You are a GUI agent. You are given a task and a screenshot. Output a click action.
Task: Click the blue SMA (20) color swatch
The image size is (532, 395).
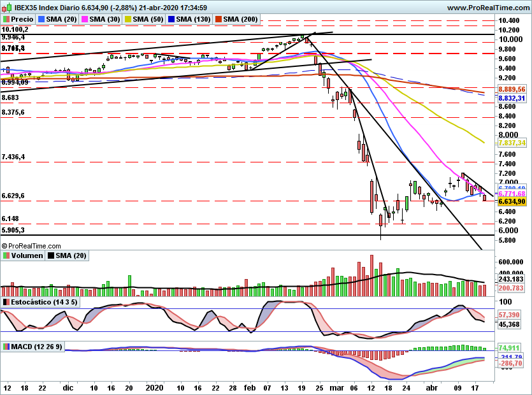pos(41,19)
